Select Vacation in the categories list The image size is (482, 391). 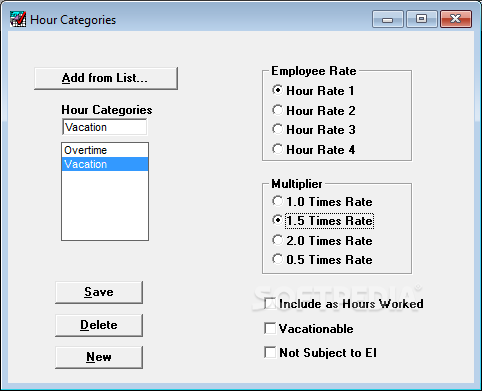point(105,164)
